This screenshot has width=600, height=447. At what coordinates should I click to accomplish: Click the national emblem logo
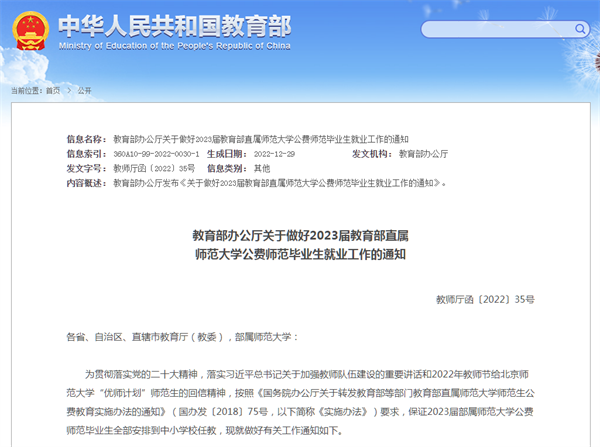click(x=31, y=31)
